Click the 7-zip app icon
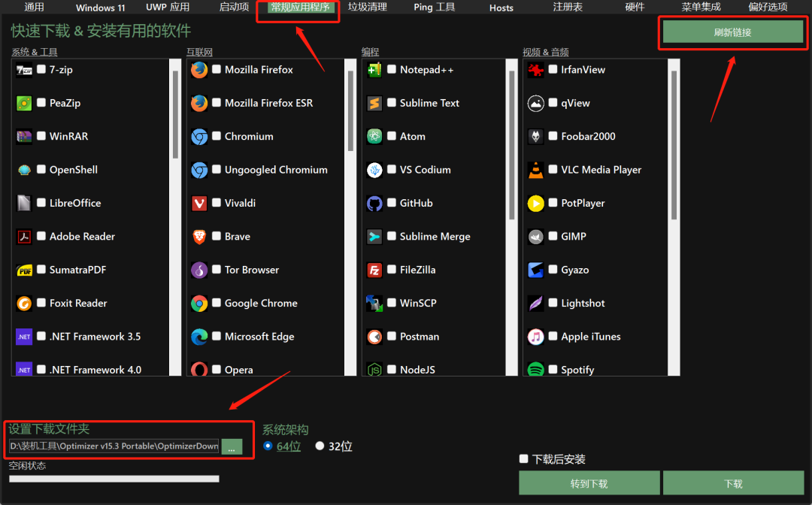The image size is (812, 505). 24,70
